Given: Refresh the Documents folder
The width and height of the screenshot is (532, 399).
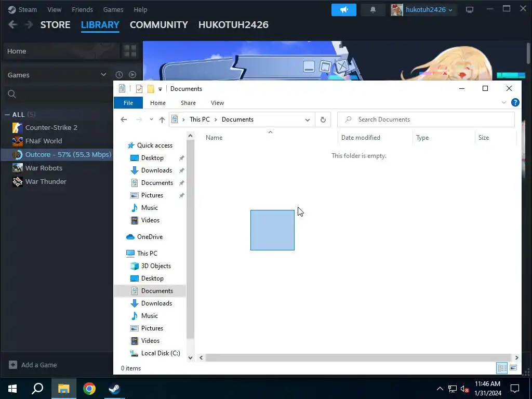Looking at the screenshot, I should [x=323, y=120].
